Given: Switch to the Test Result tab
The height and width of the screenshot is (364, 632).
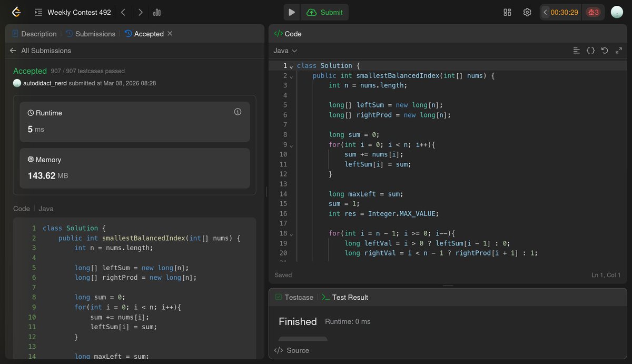Looking at the screenshot, I should (345, 297).
